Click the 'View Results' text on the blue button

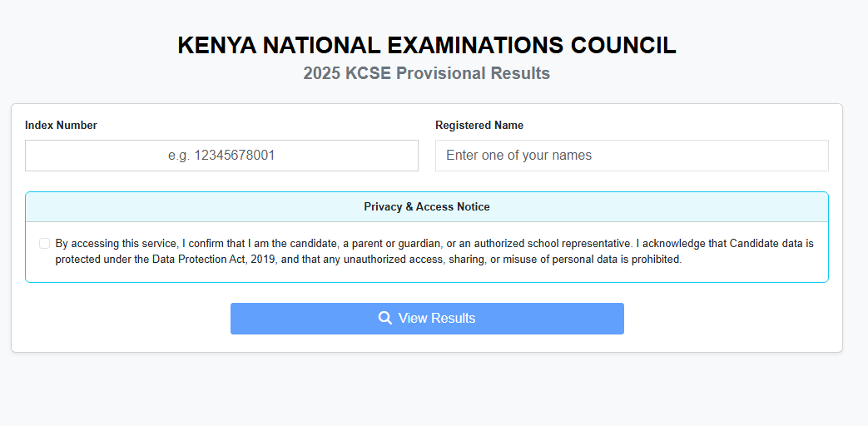(x=436, y=319)
